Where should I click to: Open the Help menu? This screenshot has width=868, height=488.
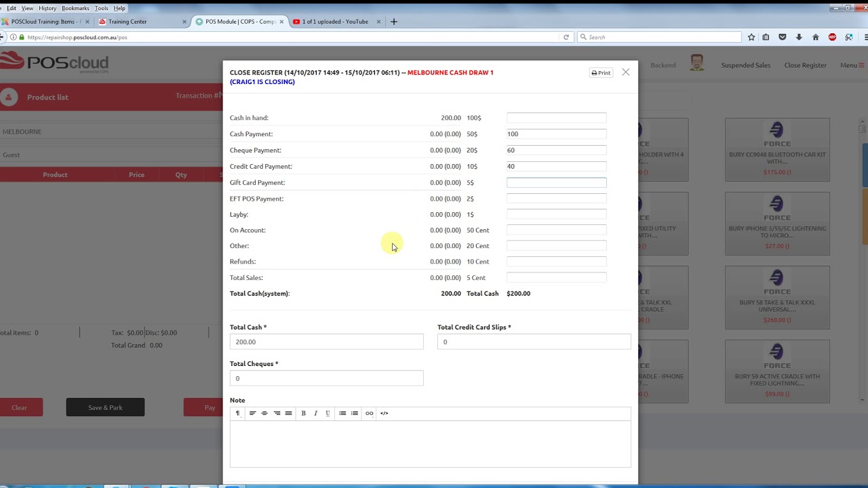pos(119,8)
